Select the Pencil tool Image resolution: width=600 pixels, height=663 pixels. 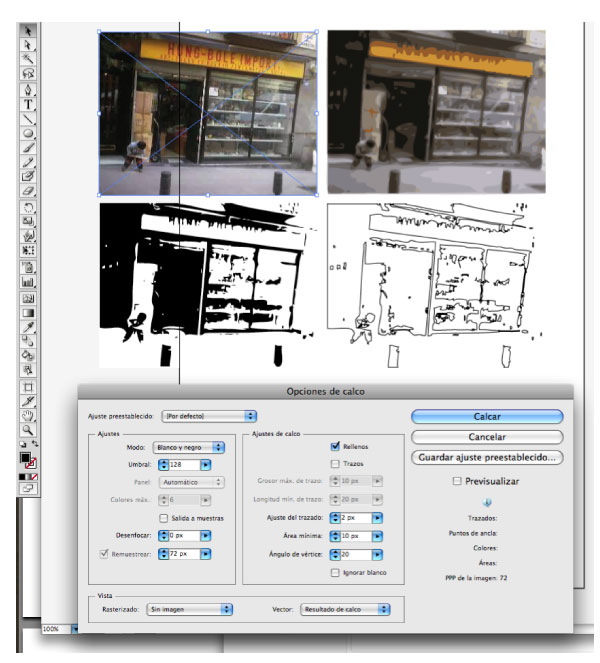click(x=28, y=162)
